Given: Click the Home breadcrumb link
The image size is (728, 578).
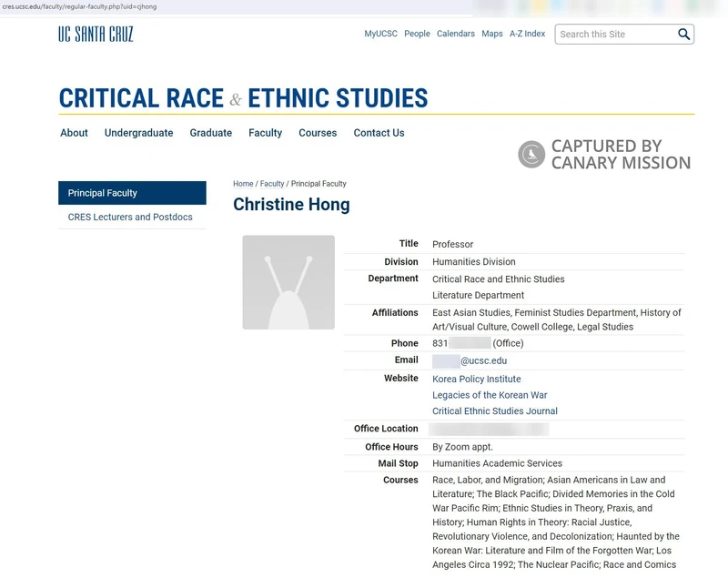Looking at the screenshot, I should coord(243,183).
